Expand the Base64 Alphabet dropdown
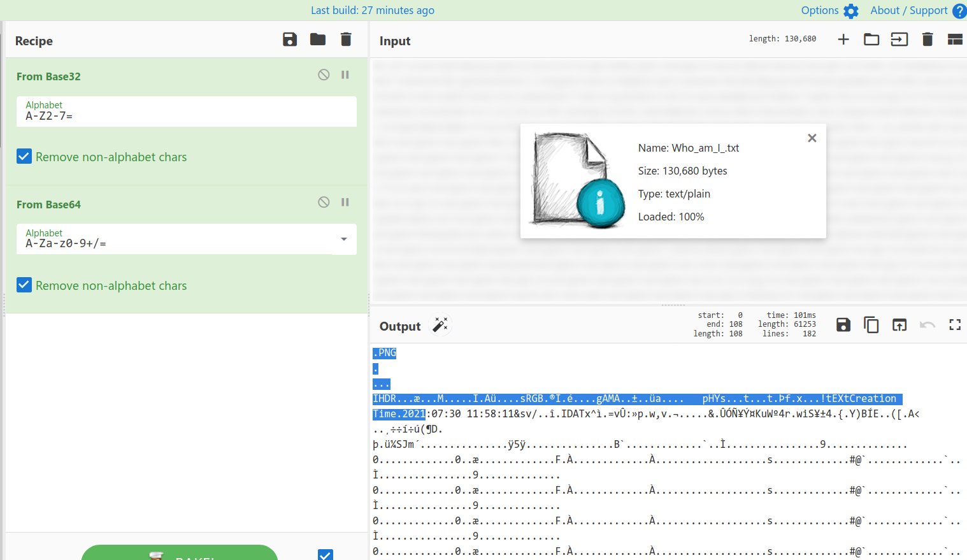The image size is (967, 560). click(x=344, y=239)
